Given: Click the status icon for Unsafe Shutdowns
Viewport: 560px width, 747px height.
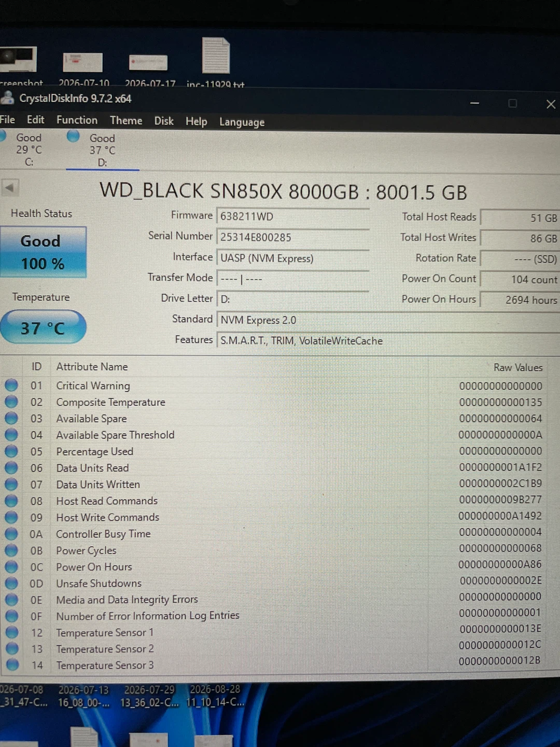Looking at the screenshot, I should (11, 583).
